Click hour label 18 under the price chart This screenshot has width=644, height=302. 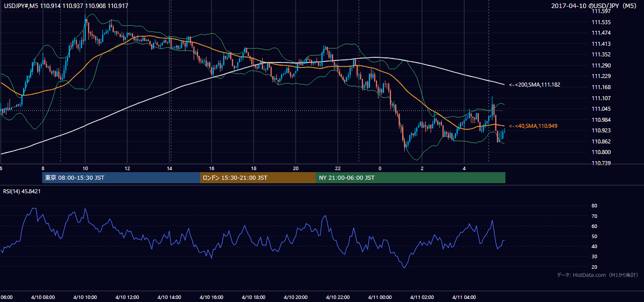253,169
